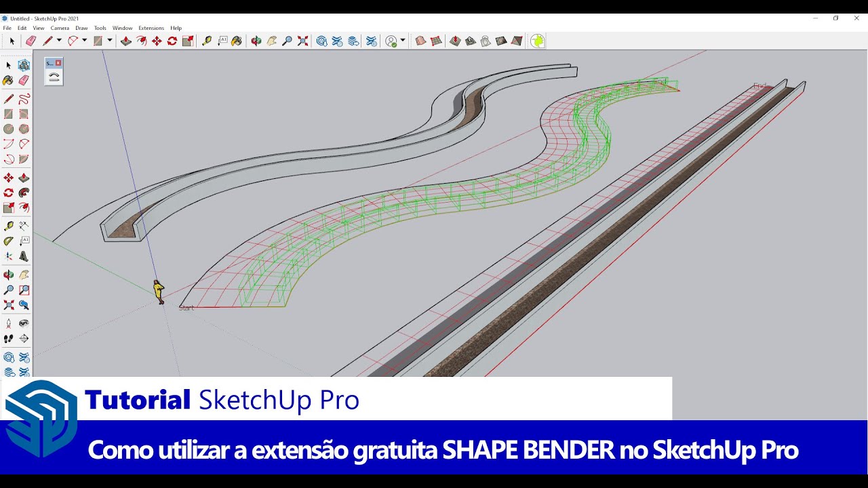Activate the Zoom Window tool
Screen dimensions: 868x488
[x=24, y=290]
